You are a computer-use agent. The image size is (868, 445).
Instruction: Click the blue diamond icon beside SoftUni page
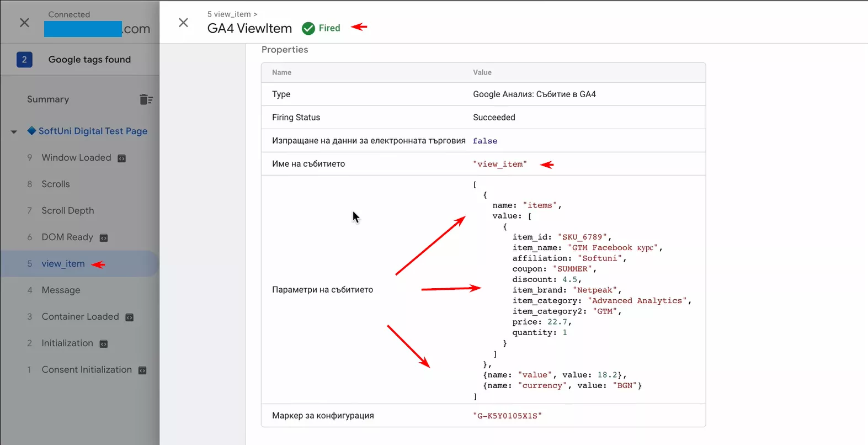coord(31,131)
